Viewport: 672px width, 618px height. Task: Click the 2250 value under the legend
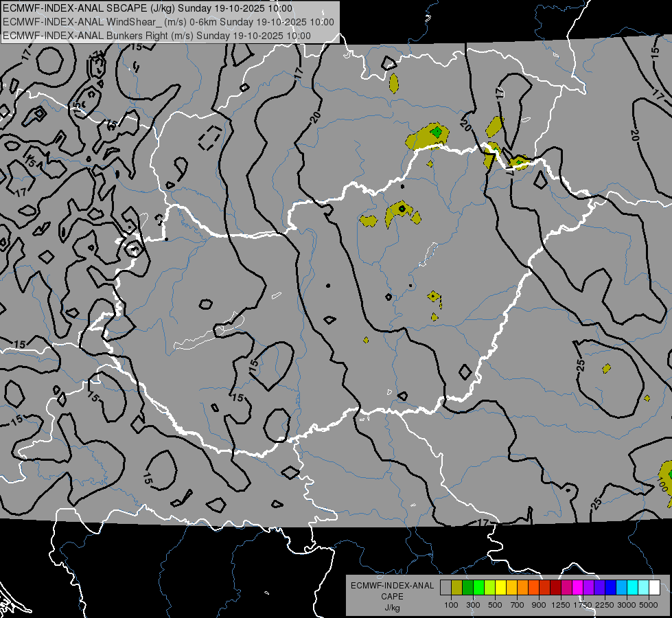coord(605,605)
